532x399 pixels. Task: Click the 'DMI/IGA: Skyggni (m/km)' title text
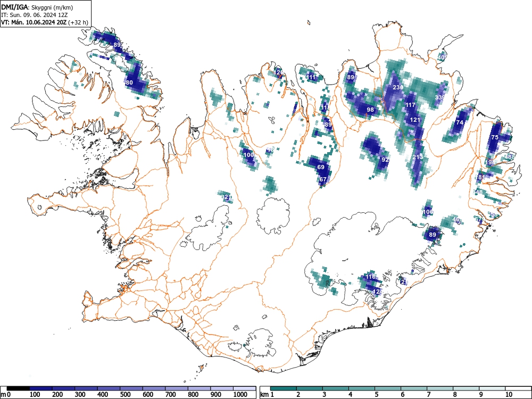click(x=37, y=7)
